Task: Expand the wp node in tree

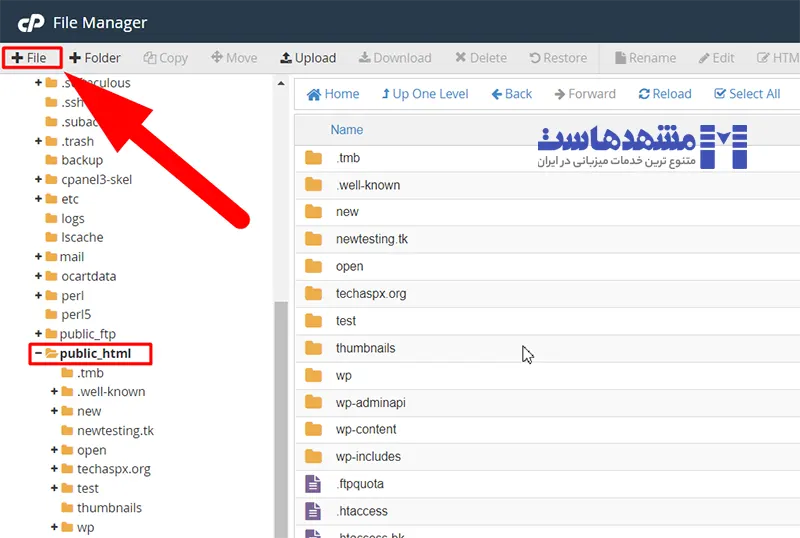Action: pos(54,527)
